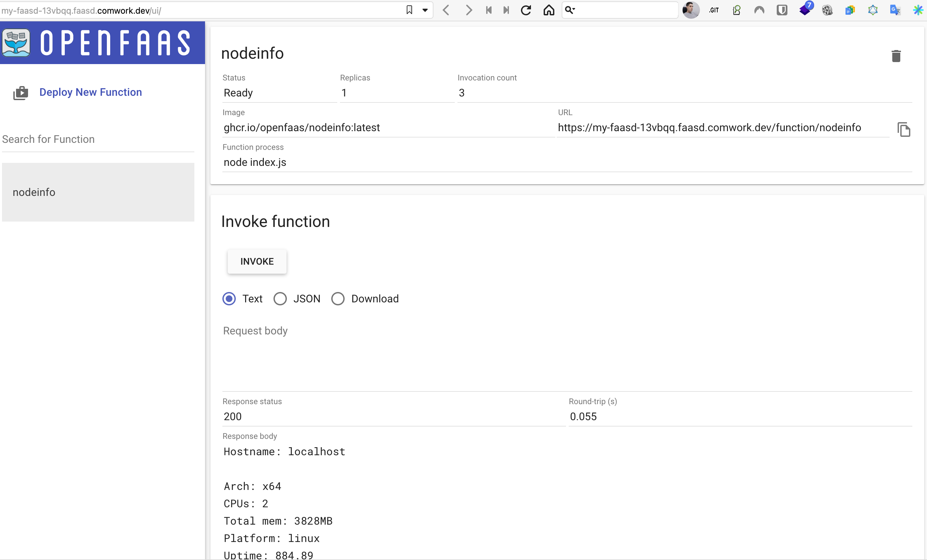Click the bookmark dropdown arrow
The image size is (927, 560).
424,9
